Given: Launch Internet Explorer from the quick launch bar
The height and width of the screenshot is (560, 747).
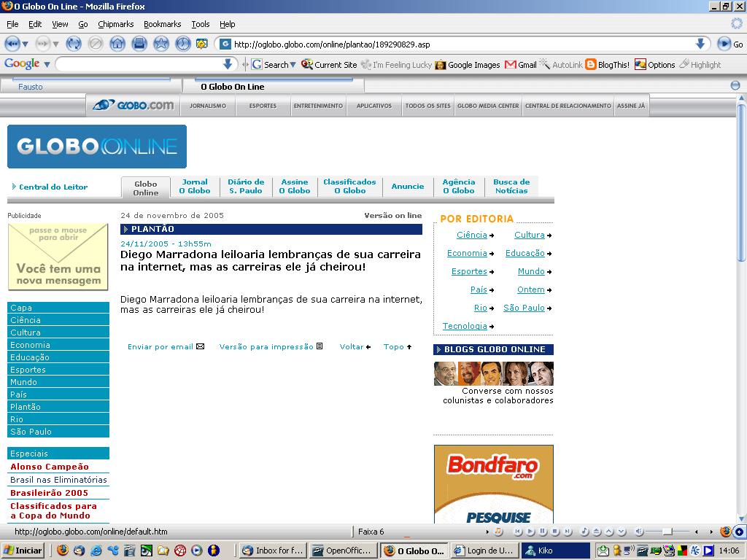Looking at the screenshot, I should click(x=96, y=551).
